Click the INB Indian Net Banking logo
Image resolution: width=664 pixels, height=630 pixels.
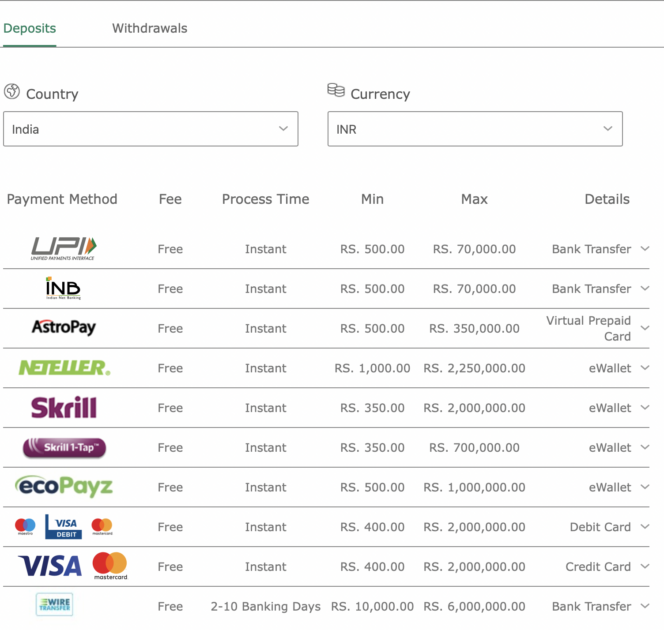coord(63,288)
